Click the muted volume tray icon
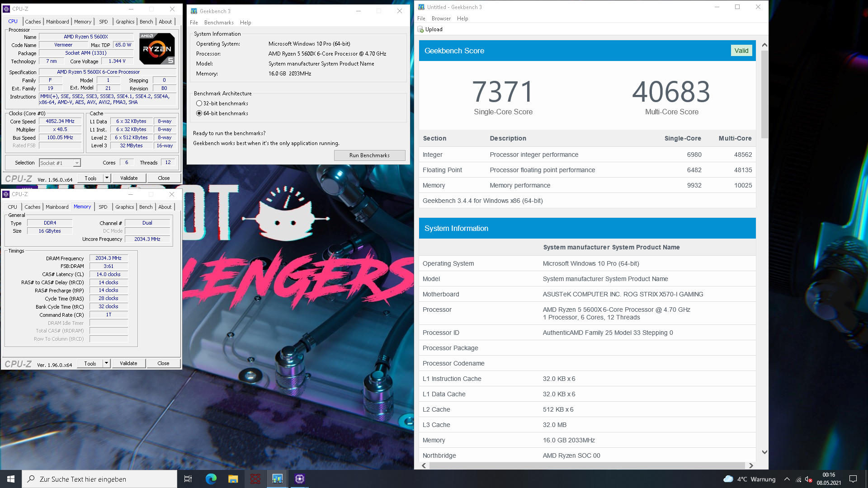The image size is (868, 488). [x=809, y=479]
